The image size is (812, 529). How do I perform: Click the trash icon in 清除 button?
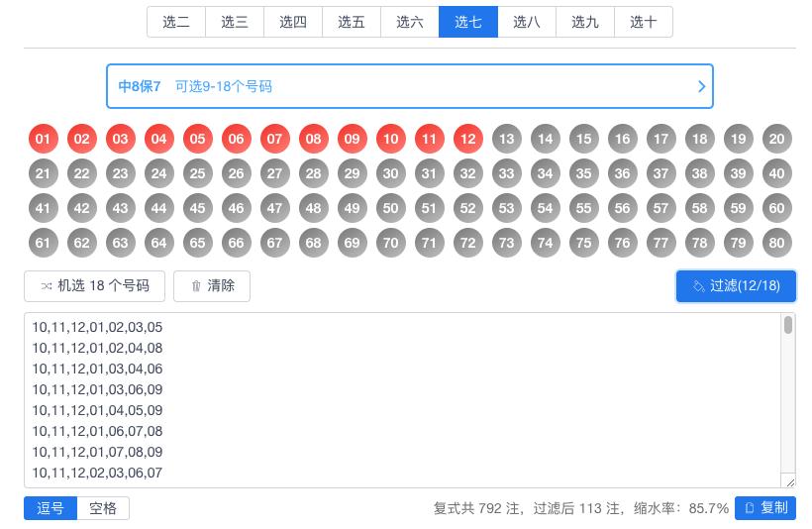(196, 286)
